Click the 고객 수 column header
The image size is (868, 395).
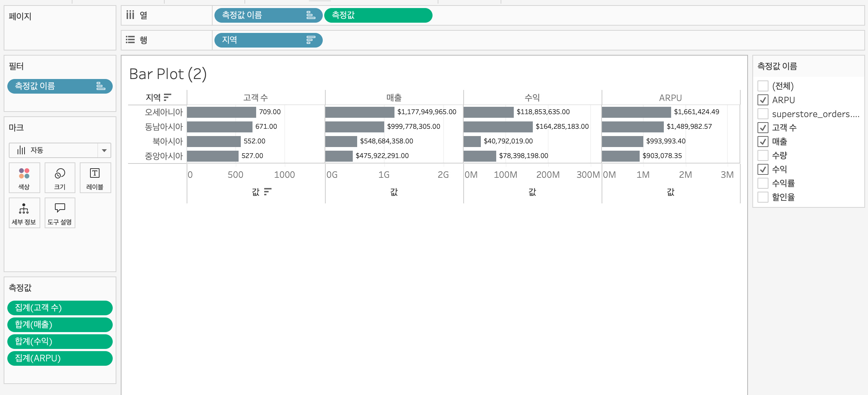click(256, 98)
